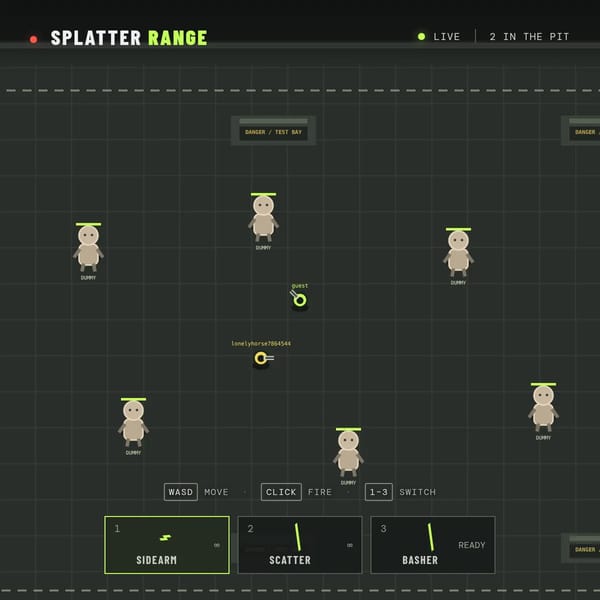Click the green LIVE status dot

421,36
